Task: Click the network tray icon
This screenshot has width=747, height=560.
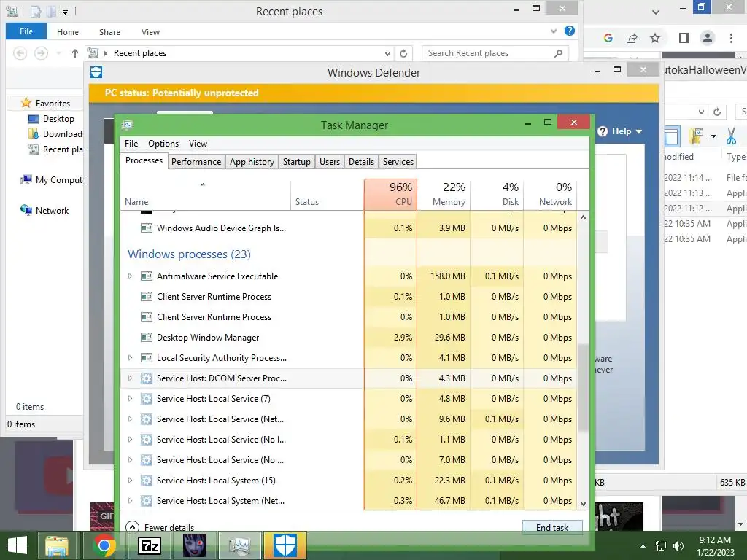Action: tap(661, 545)
